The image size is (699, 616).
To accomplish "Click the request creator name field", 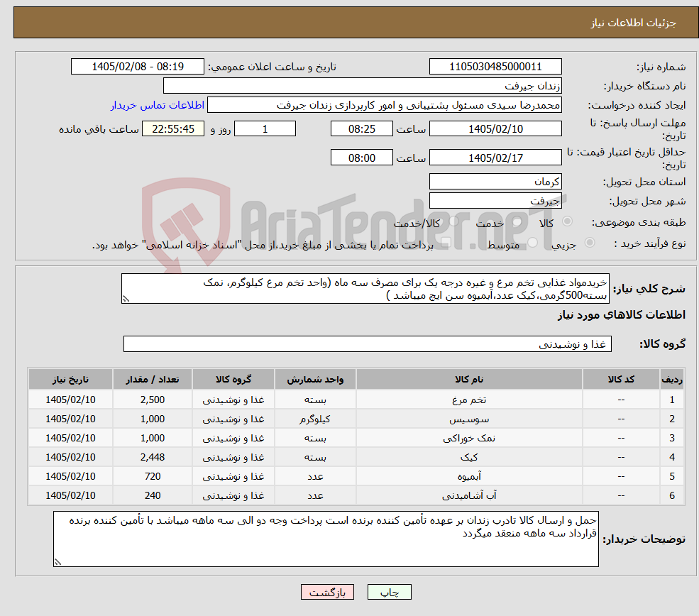I will click(384, 105).
